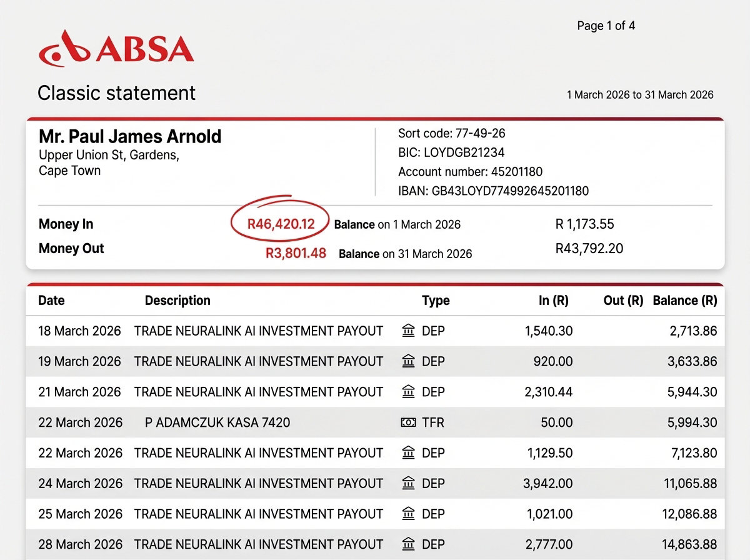Click the Page 1 of 4 indicator

point(606,26)
